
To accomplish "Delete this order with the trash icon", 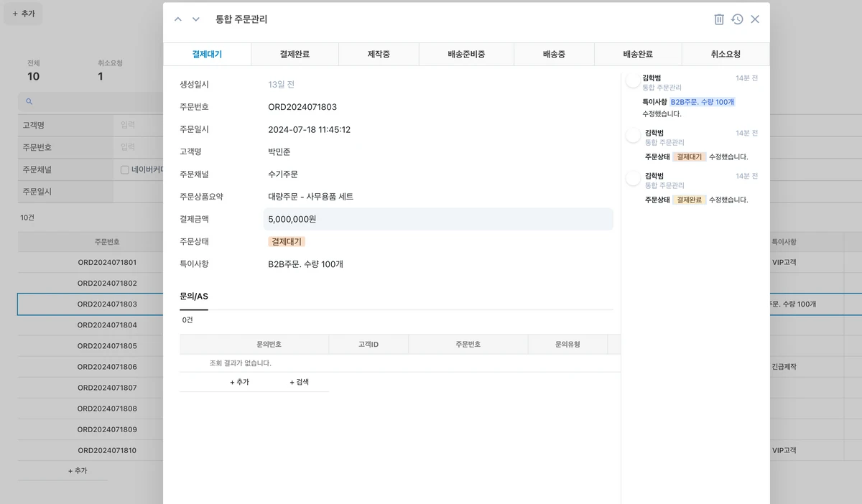I will click(x=719, y=19).
